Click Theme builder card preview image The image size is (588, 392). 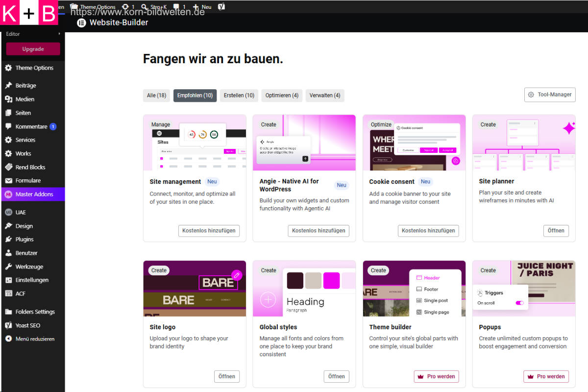414,289
